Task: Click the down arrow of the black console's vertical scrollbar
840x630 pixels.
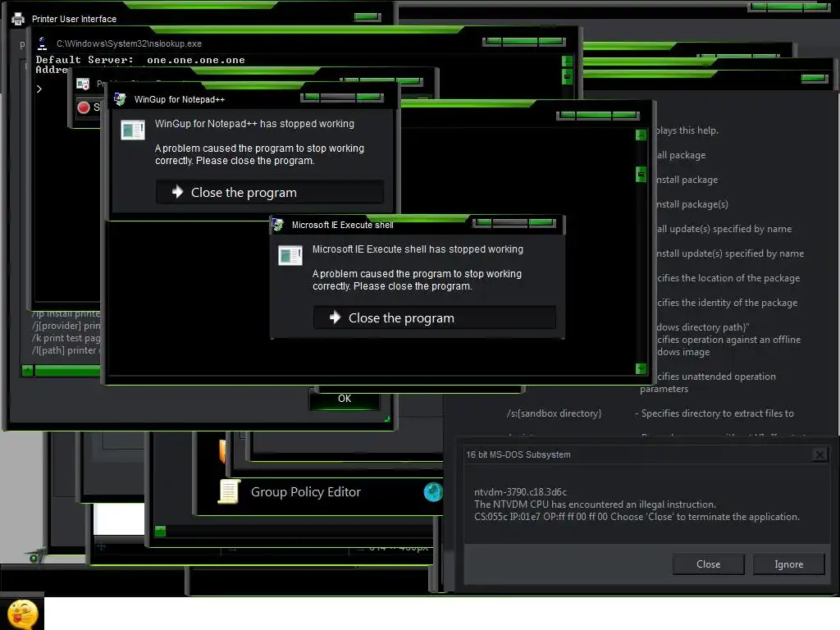Action: 641,368
